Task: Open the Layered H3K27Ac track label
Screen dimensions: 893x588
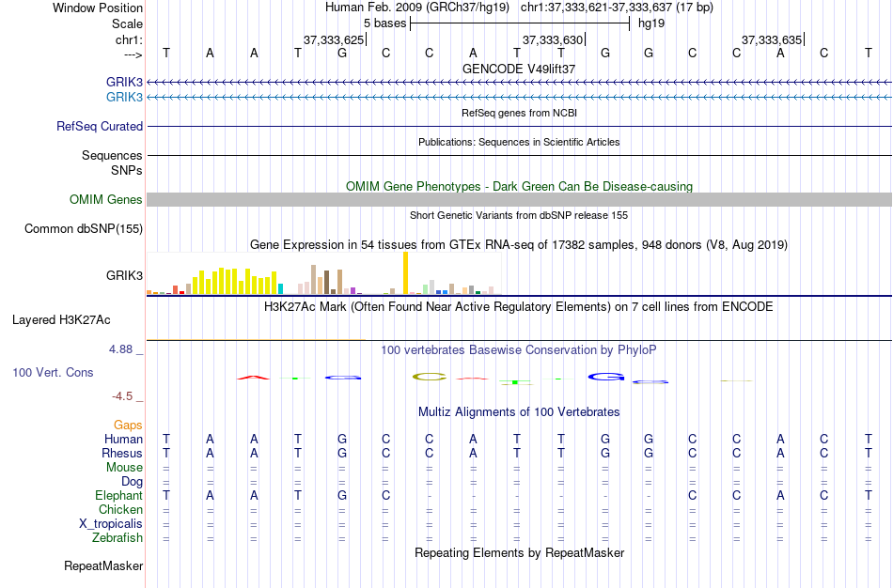Action: [x=61, y=320]
